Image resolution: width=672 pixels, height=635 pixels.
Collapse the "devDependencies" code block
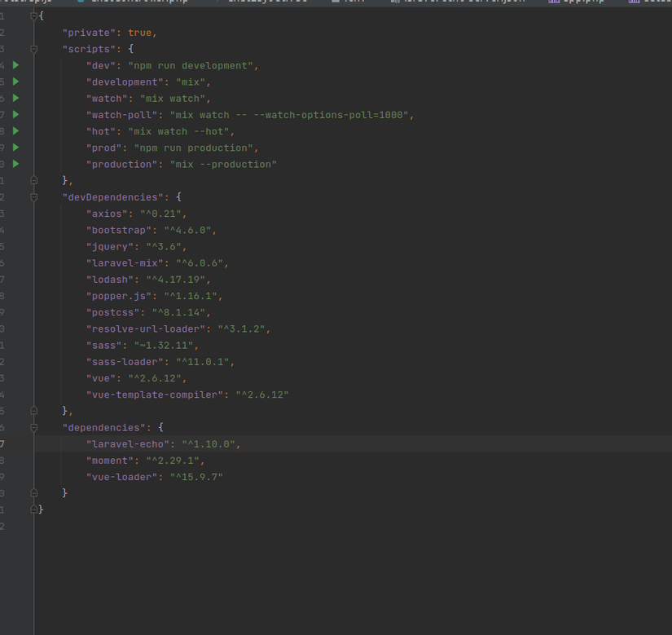click(x=33, y=197)
